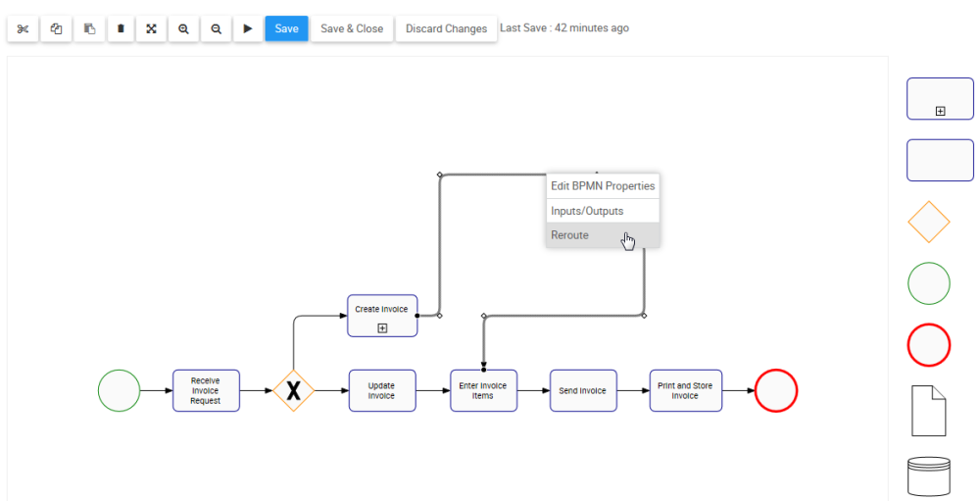Save the BPMN diagram
The image size is (980, 501).
pyautogui.click(x=286, y=28)
